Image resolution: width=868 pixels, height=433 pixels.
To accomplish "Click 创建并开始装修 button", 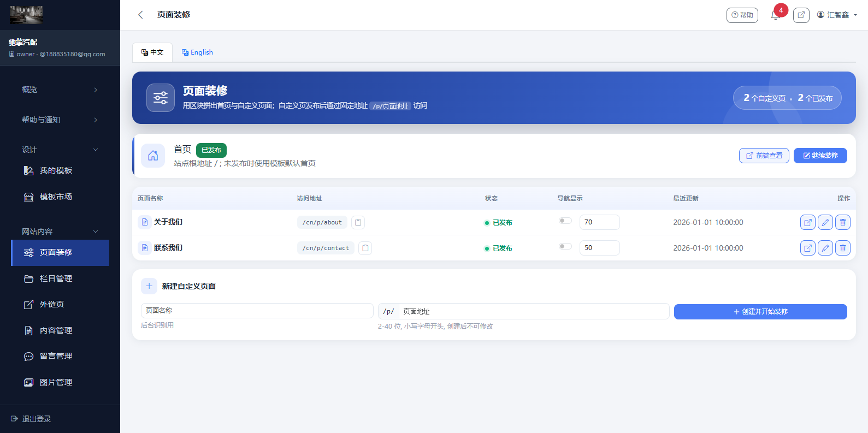I will click(x=760, y=312).
